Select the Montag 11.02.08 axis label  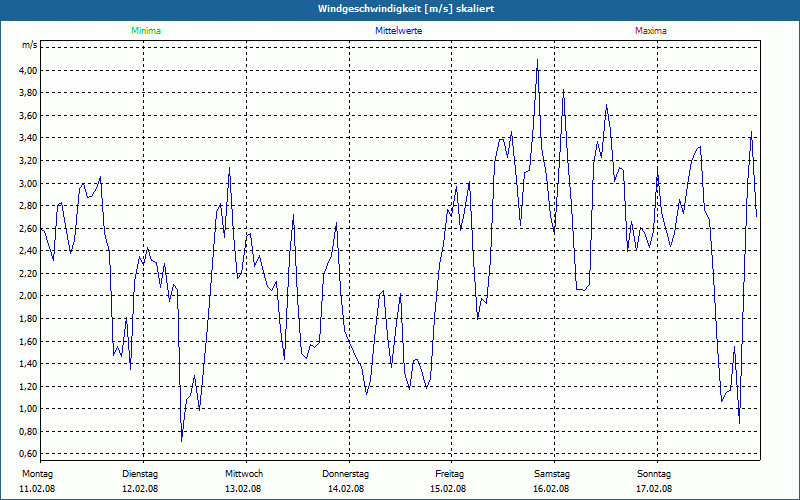click(37, 481)
